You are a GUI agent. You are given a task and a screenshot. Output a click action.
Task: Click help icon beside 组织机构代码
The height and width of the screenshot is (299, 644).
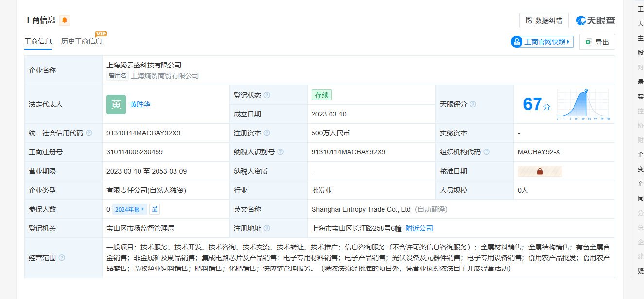click(487, 152)
